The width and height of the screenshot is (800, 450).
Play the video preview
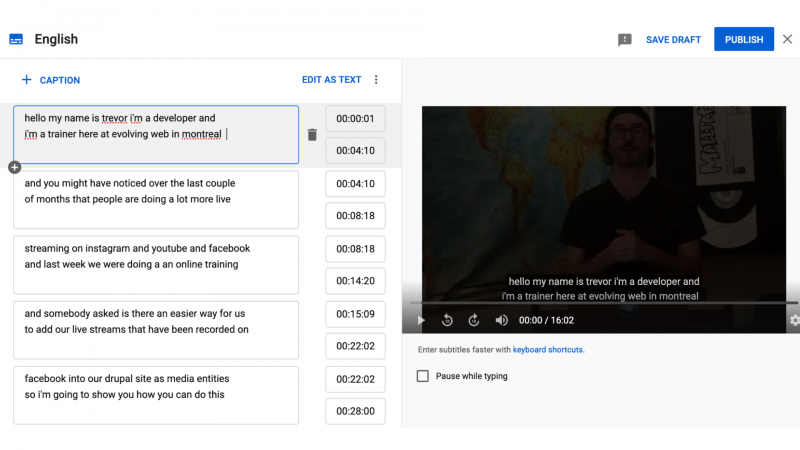click(421, 320)
